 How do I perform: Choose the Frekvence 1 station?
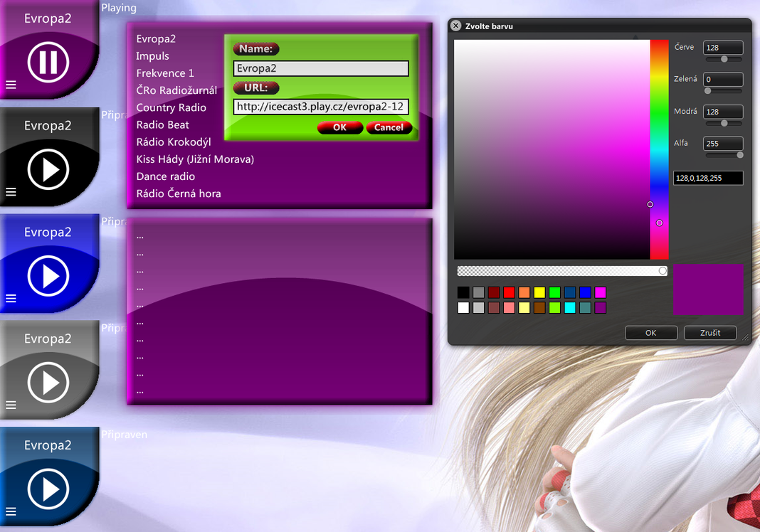pyautogui.click(x=165, y=73)
